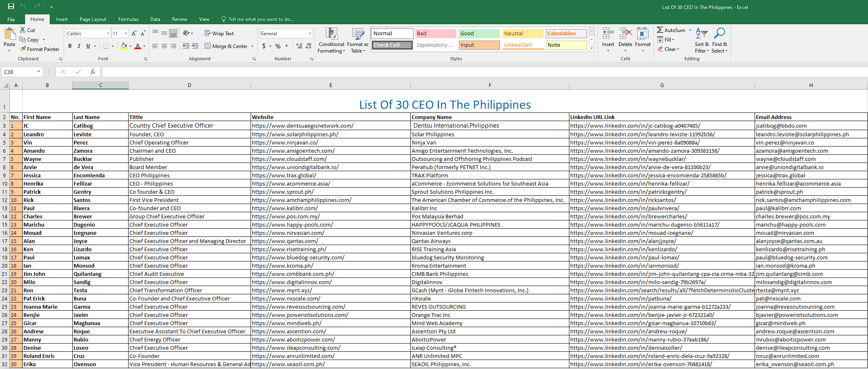Open Conditional Formatting menu

pos(331,41)
